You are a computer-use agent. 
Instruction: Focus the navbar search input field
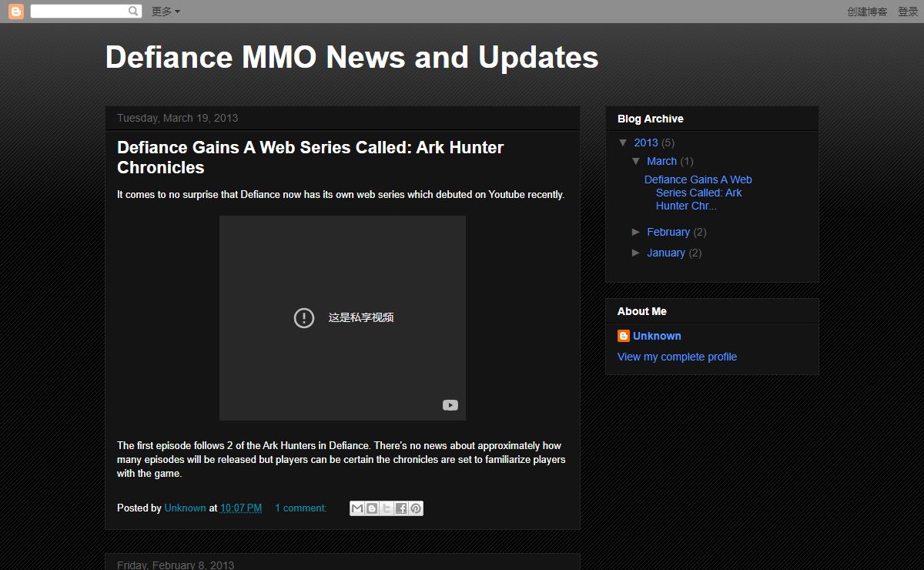pyautogui.click(x=79, y=12)
